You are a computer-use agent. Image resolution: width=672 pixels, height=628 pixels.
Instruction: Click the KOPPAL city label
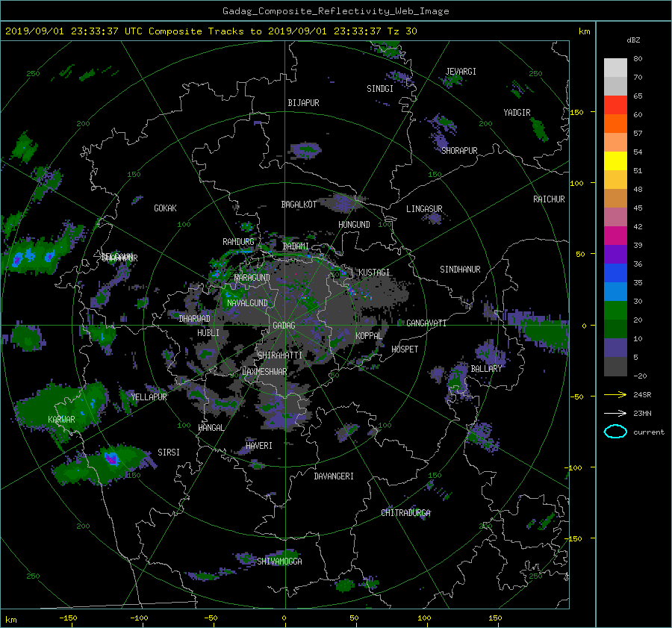369,335
